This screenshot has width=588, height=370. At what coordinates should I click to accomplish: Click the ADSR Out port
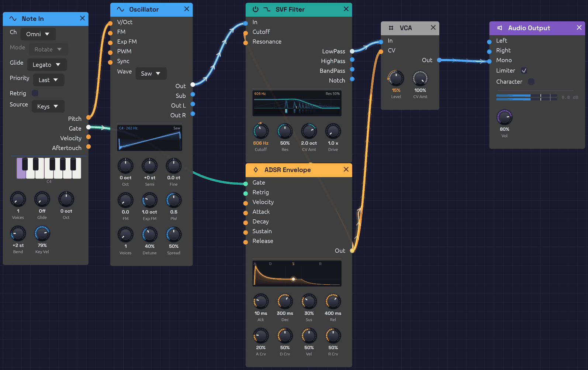tap(352, 251)
